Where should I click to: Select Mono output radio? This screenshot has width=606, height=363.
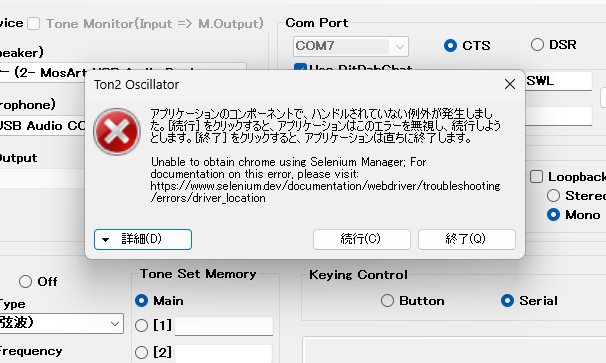pos(553,215)
